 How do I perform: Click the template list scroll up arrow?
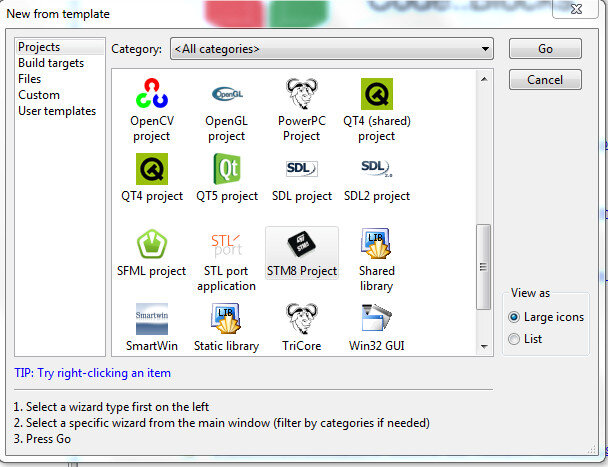(484, 79)
